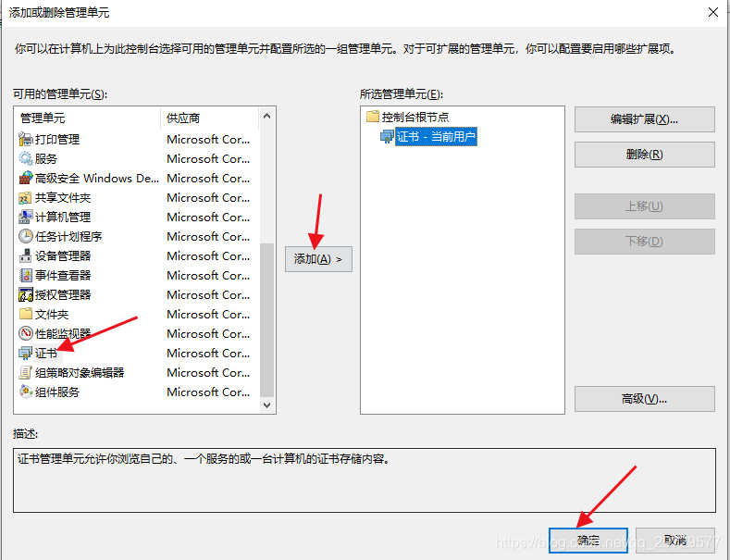This screenshot has width=730, height=560.
Task: Click the 设备管理器 icon
Action: click(x=25, y=255)
